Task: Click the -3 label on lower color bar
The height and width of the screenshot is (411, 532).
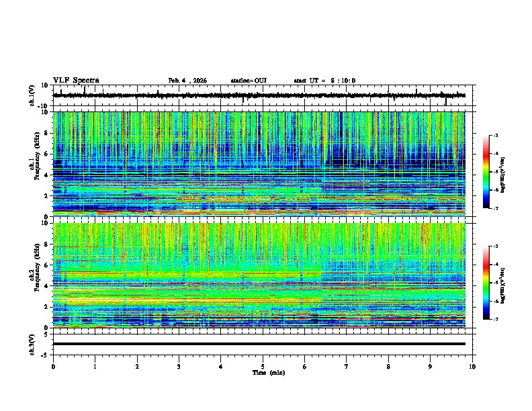Action: coord(496,246)
